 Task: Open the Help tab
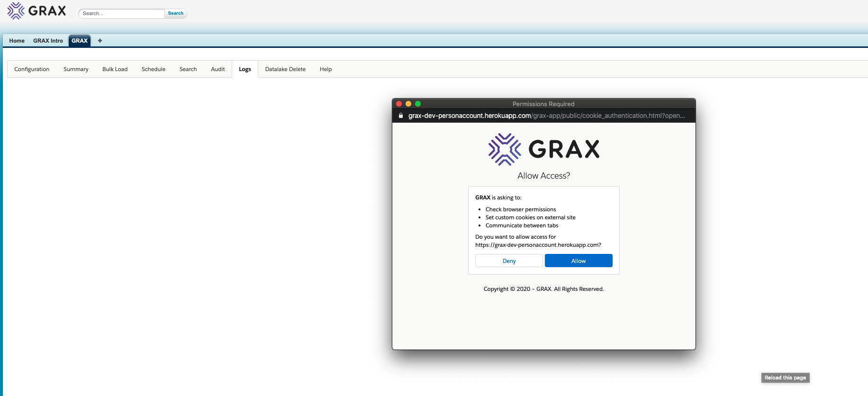(326, 69)
